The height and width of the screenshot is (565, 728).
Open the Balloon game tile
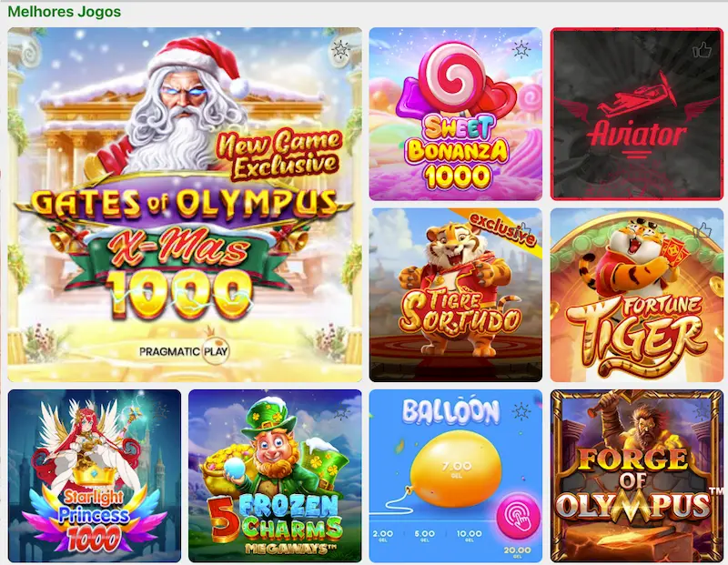(x=456, y=476)
